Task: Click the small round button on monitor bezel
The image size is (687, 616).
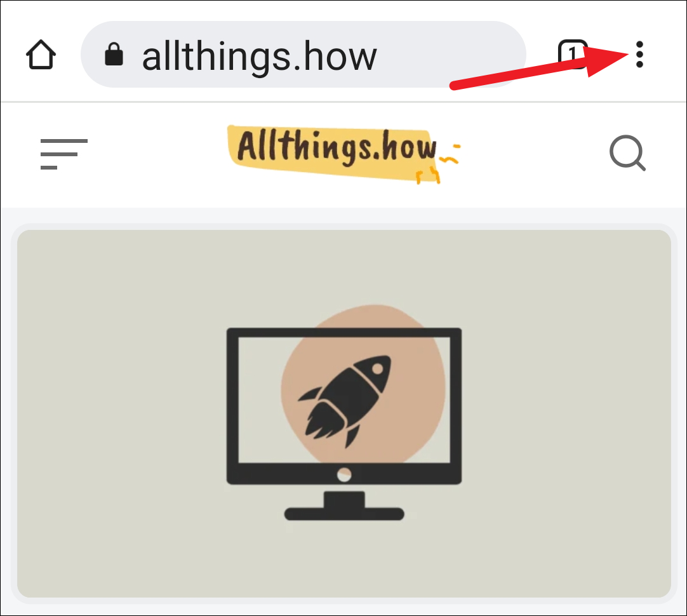Action: 344,474
